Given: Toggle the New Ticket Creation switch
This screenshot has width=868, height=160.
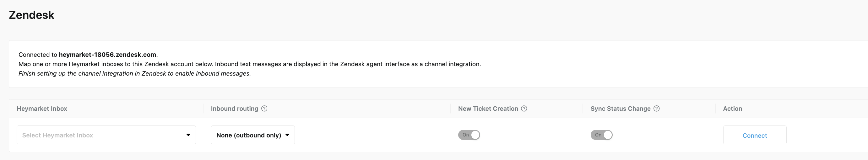Looking at the screenshot, I should click(469, 135).
